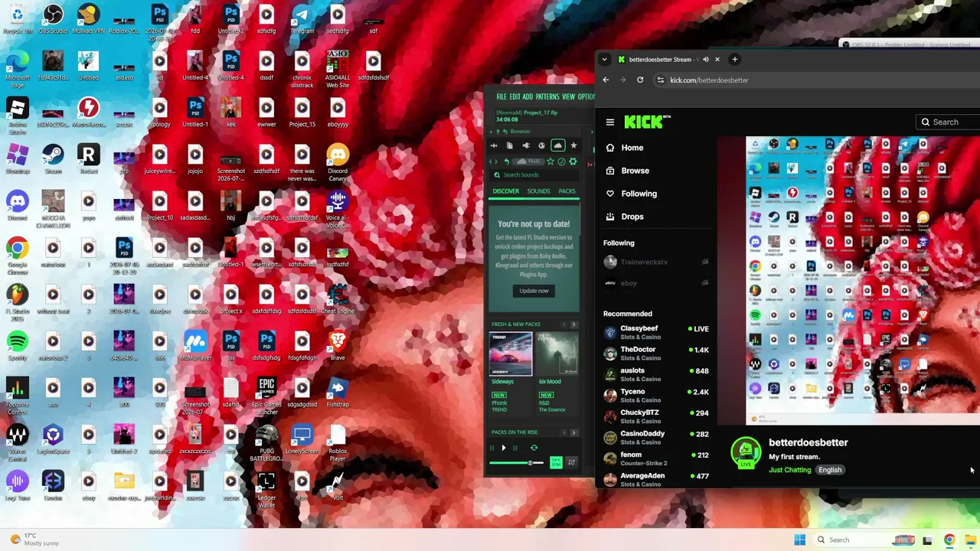Open a new browser tab
980x551 pixels.
(734, 59)
